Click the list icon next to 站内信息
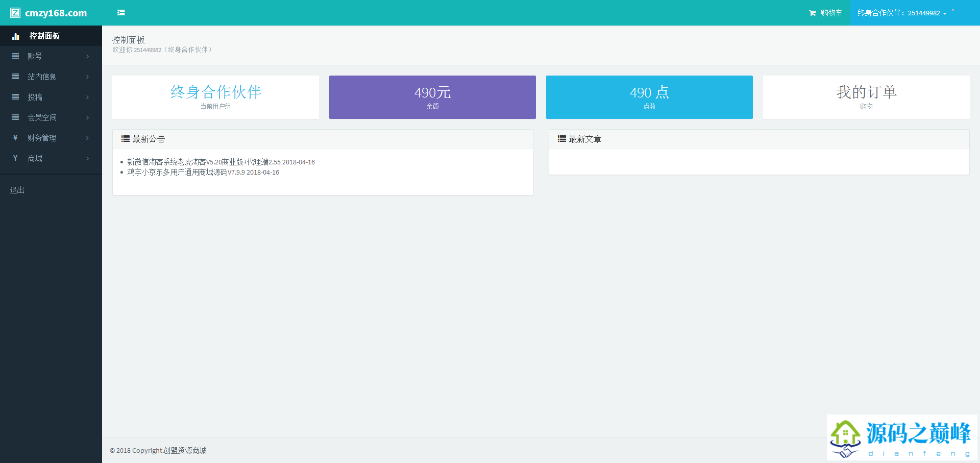The image size is (980, 463). (15, 77)
